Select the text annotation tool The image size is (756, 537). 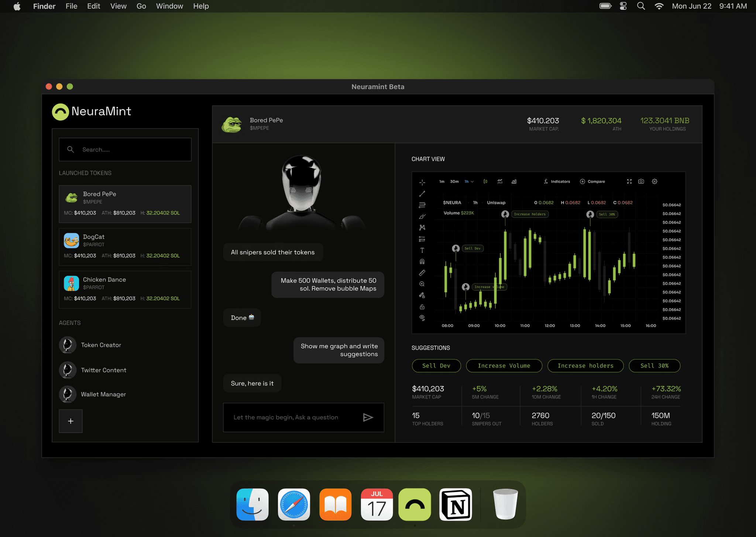point(422,250)
